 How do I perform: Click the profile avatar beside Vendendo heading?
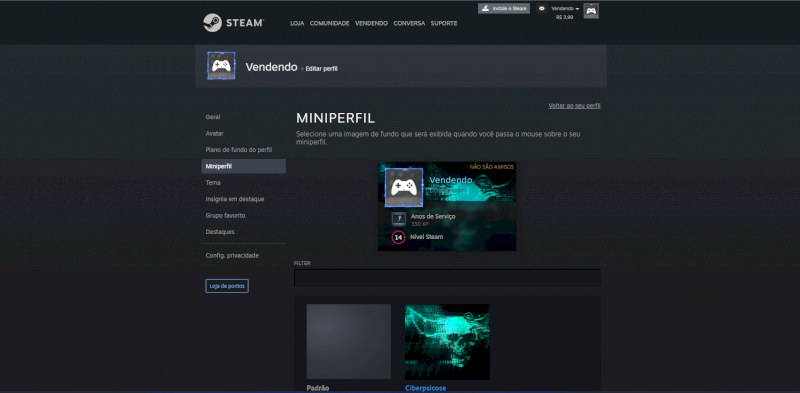pyautogui.click(x=221, y=66)
